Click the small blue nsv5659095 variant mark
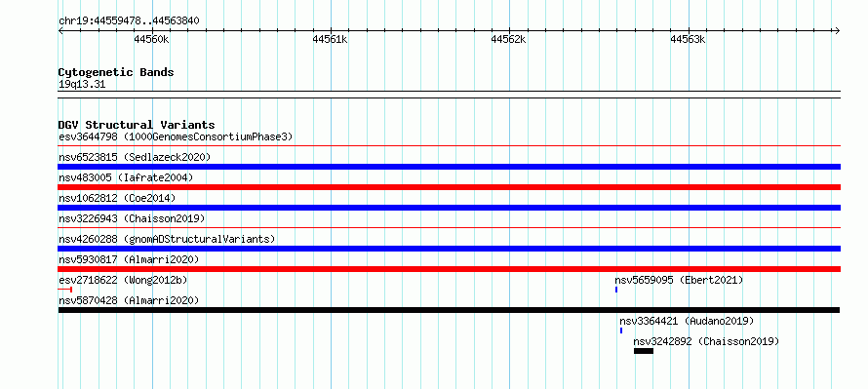868x389 pixels. click(616, 290)
